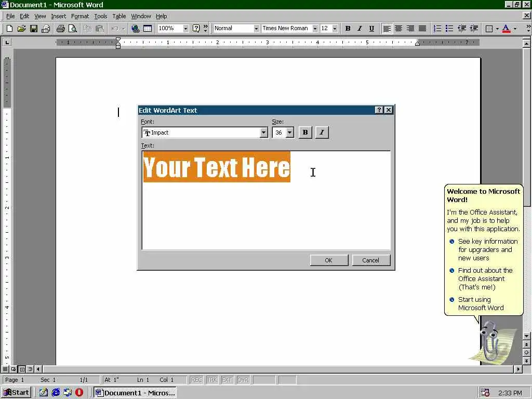Toggle the TRK track changes indicator
Screen dimensions: 532x399
pyautogui.click(x=212, y=380)
